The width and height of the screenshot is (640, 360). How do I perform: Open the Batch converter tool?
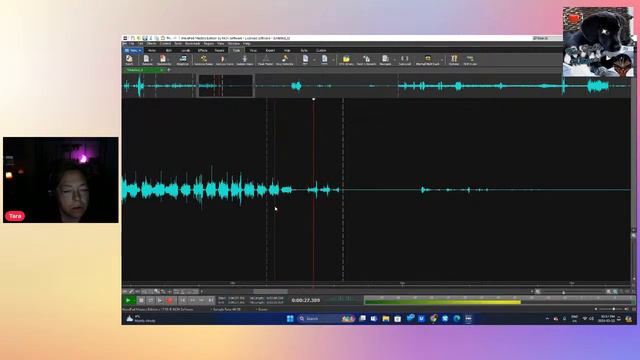(x=129, y=60)
